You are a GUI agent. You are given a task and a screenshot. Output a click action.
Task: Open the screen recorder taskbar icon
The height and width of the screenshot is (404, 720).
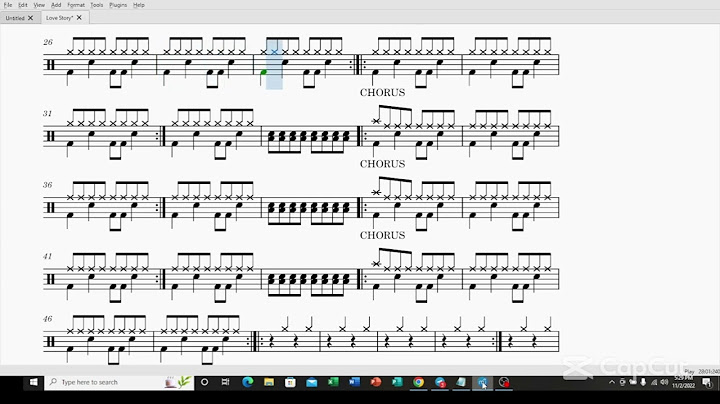pos(504,382)
